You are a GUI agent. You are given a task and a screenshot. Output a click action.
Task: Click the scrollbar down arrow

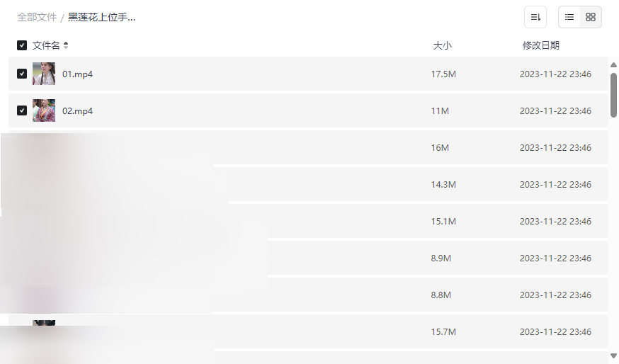point(613,356)
